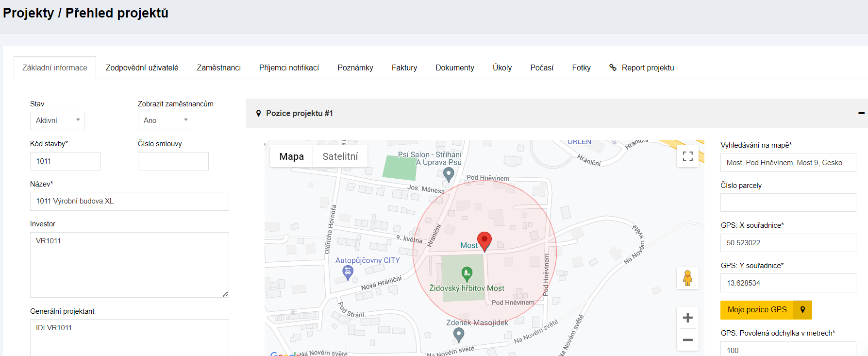Switch map to Satelitní view
This screenshot has width=868, height=356.
(340, 156)
